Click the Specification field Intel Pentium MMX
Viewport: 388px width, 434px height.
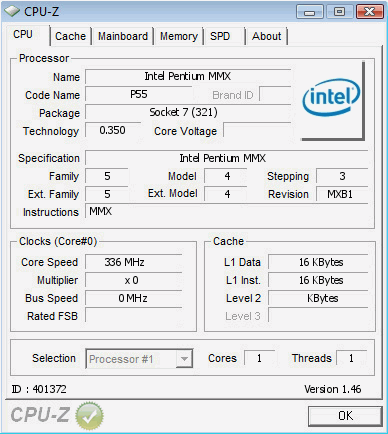tap(226, 158)
